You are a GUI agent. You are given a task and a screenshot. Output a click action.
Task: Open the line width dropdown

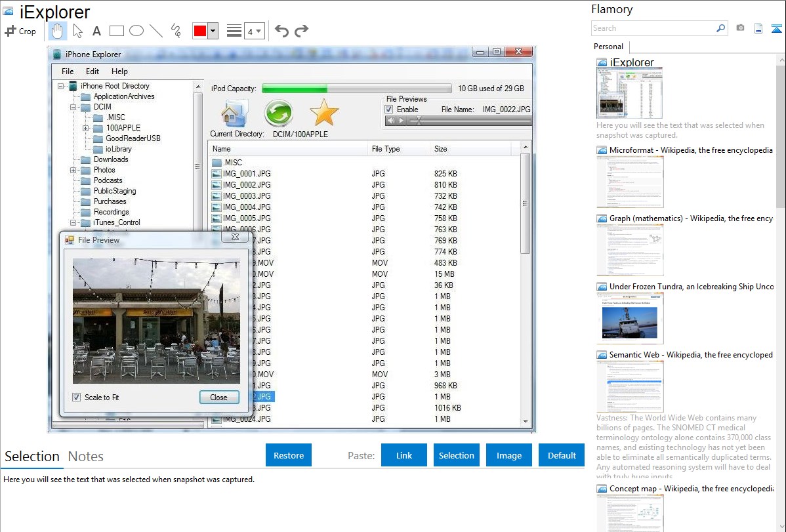pos(254,31)
